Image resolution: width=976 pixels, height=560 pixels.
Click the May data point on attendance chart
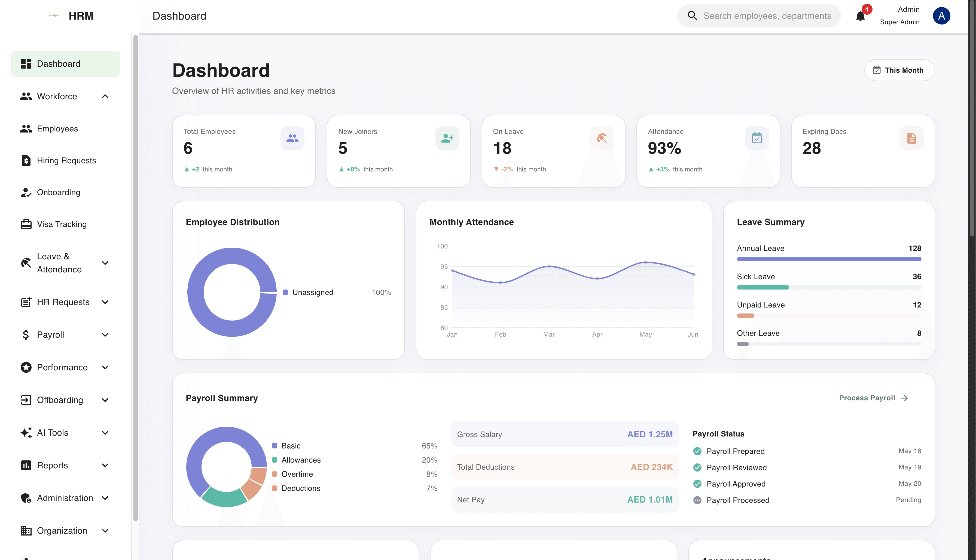coord(645,262)
